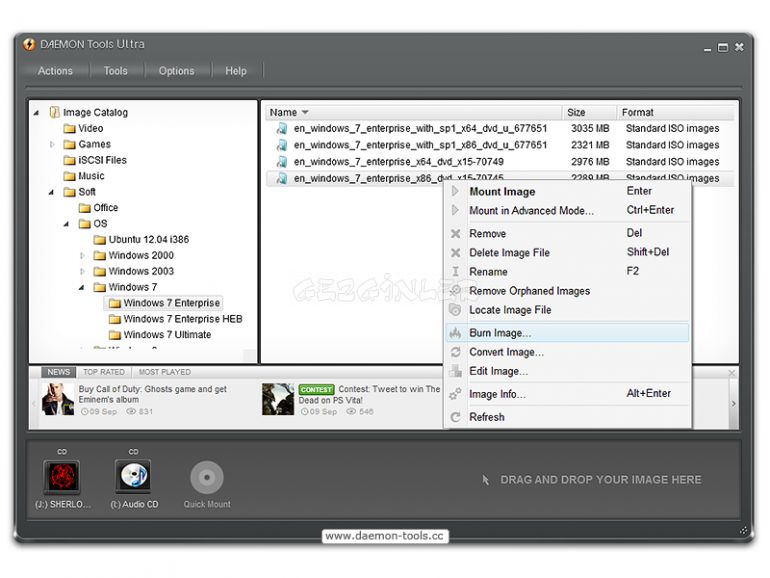Select the Audio CD drive icon
Screen dimensions: 770x578
click(133, 476)
